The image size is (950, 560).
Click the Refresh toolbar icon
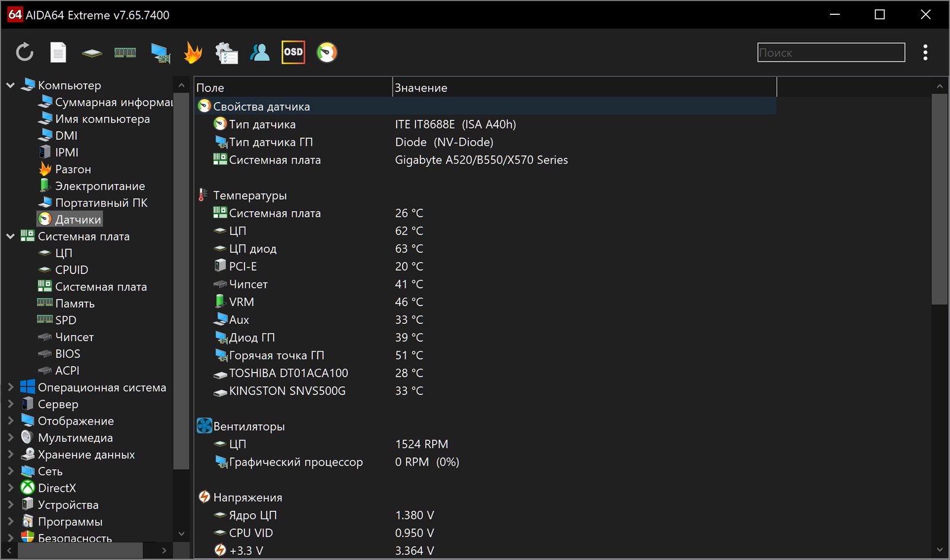[24, 53]
